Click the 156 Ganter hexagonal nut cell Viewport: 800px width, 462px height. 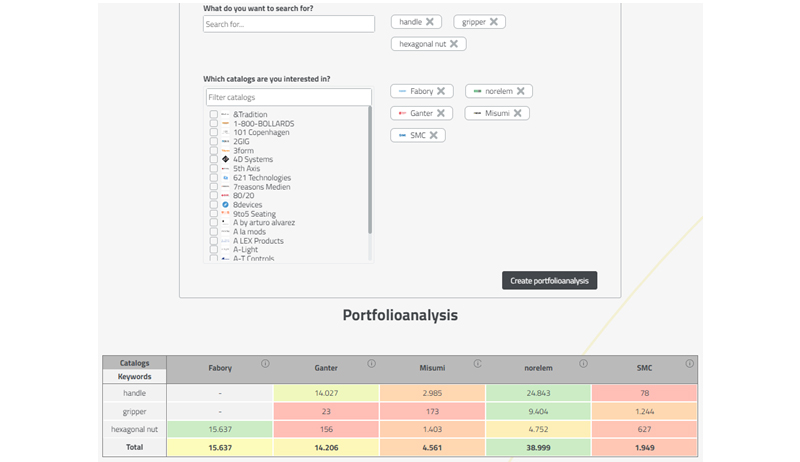point(326,429)
